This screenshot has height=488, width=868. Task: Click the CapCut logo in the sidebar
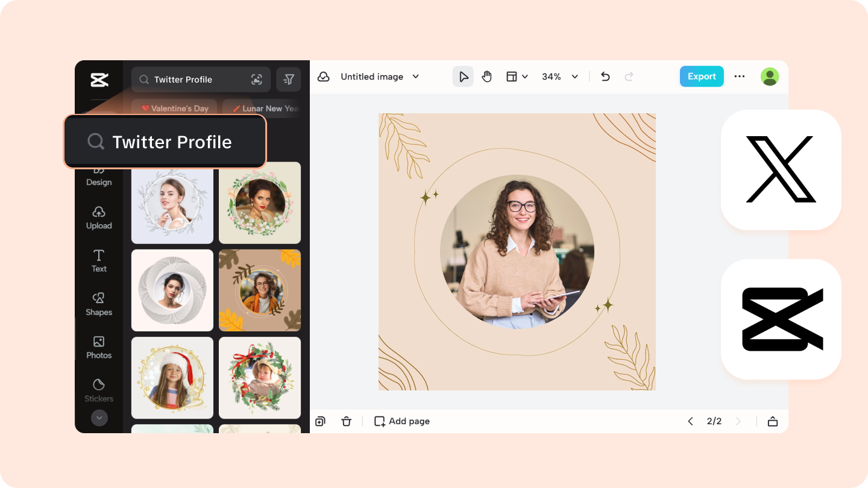(x=99, y=80)
